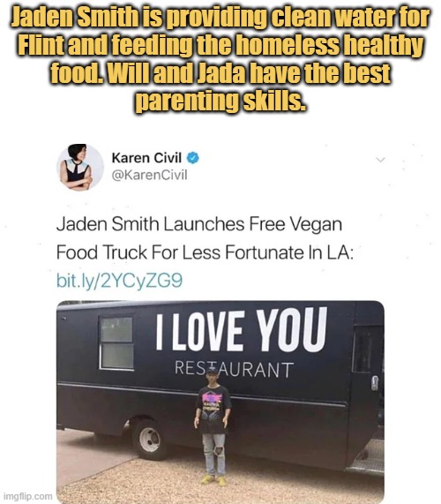Open Karen Civil's profile avatar
The width and height of the screenshot is (441, 504).
coord(80,167)
